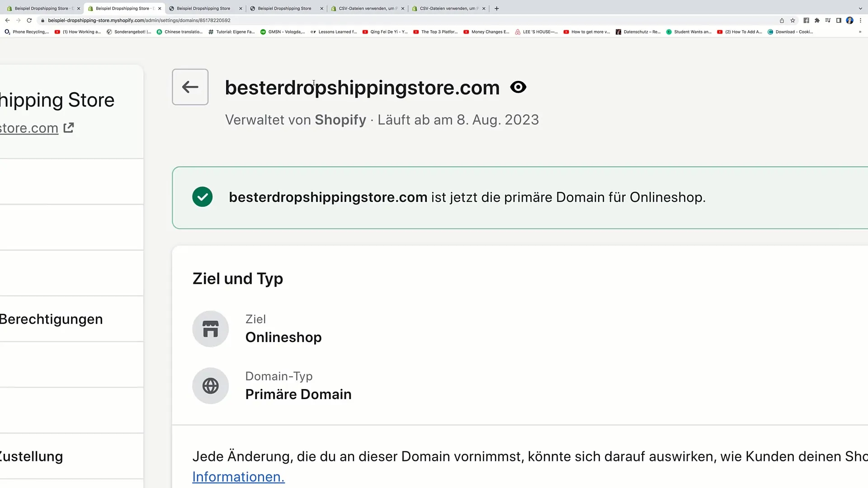Click the eye icon next to besterdropshippingstore.com heading
This screenshot has width=868, height=488.
518,87
